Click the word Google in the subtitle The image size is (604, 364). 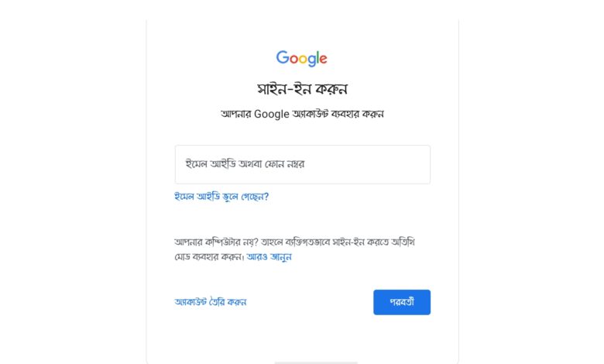[x=271, y=115]
